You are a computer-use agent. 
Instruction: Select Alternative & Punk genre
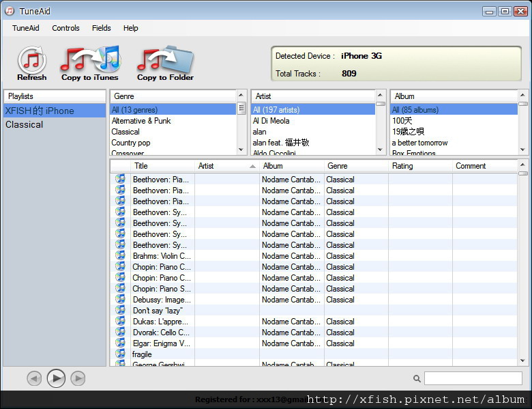click(173, 121)
